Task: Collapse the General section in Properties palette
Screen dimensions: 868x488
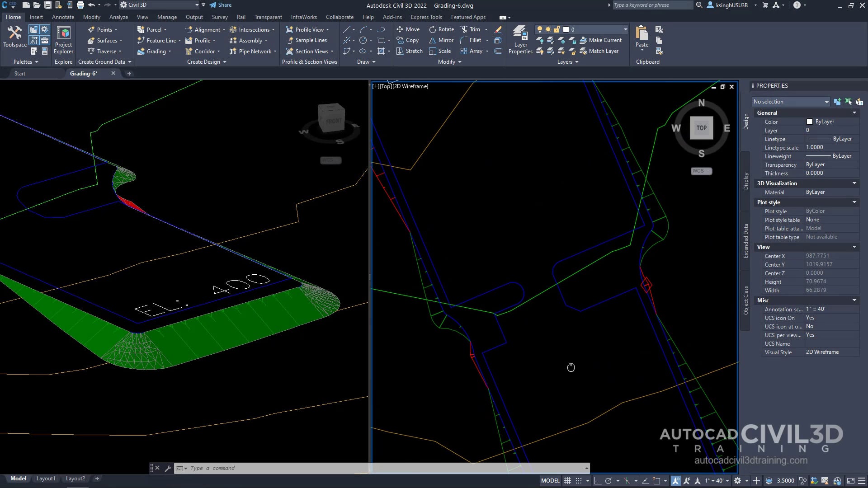Action: point(854,113)
